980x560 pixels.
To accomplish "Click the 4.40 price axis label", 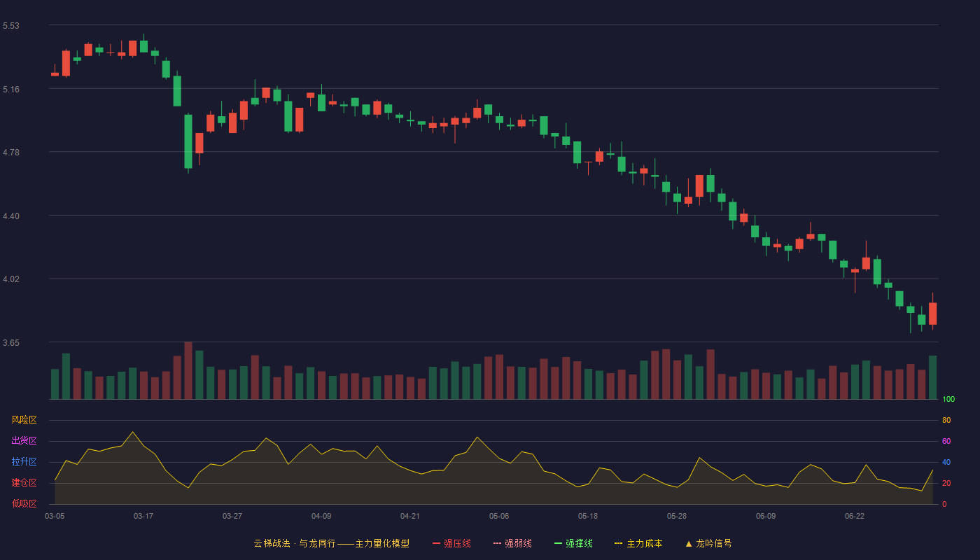I will pyautogui.click(x=11, y=216).
